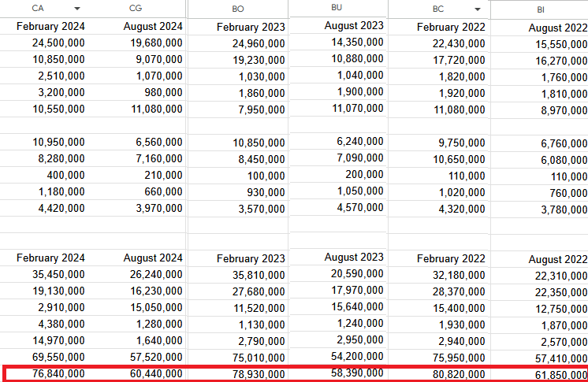The height and width of the screenshot is (382, 588).
Task: Select the 78,930,000 total cell
Action: tap(259, 374)
